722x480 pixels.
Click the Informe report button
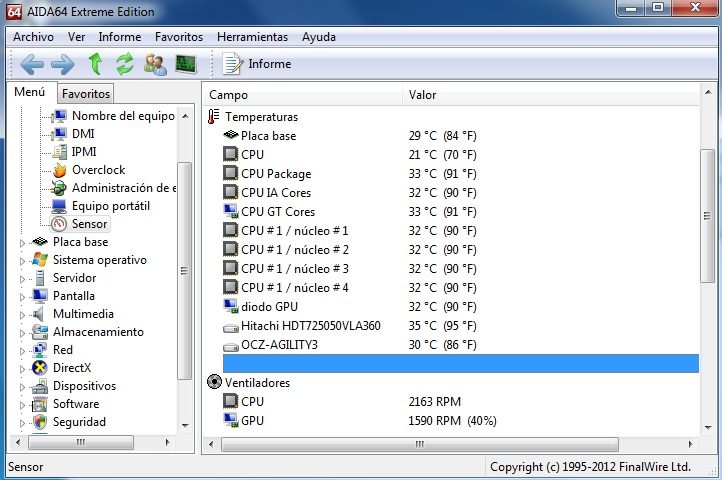tap(257, 65)
